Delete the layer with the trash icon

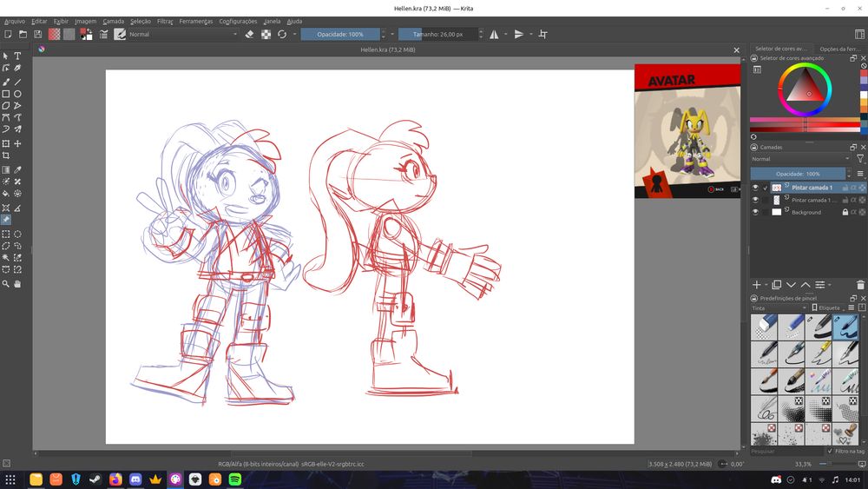860,285
